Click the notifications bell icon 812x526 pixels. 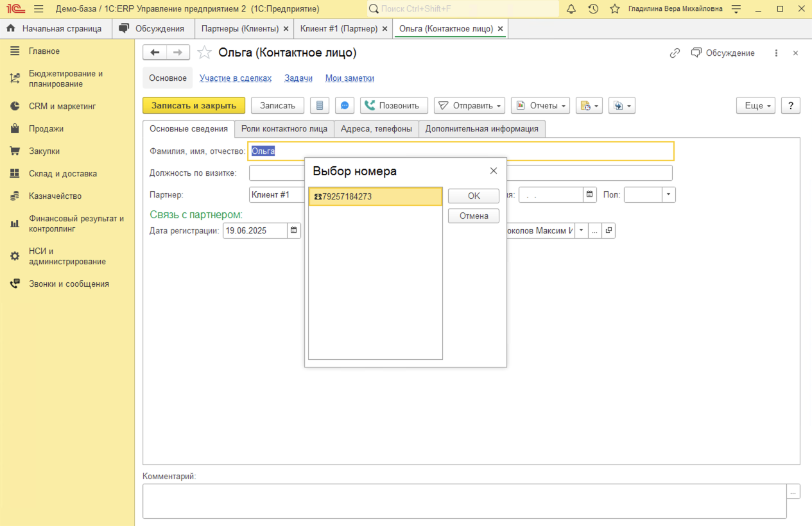click(571, 9)
